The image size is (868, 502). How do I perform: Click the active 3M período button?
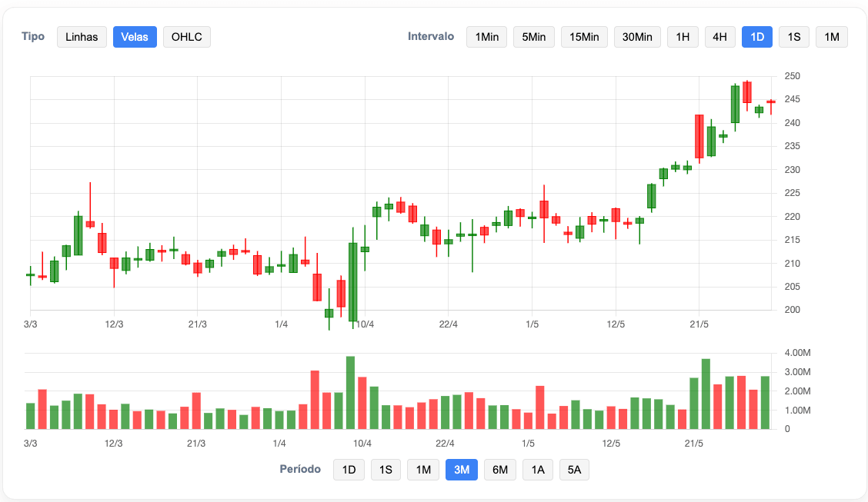click(x=462, y=470)
